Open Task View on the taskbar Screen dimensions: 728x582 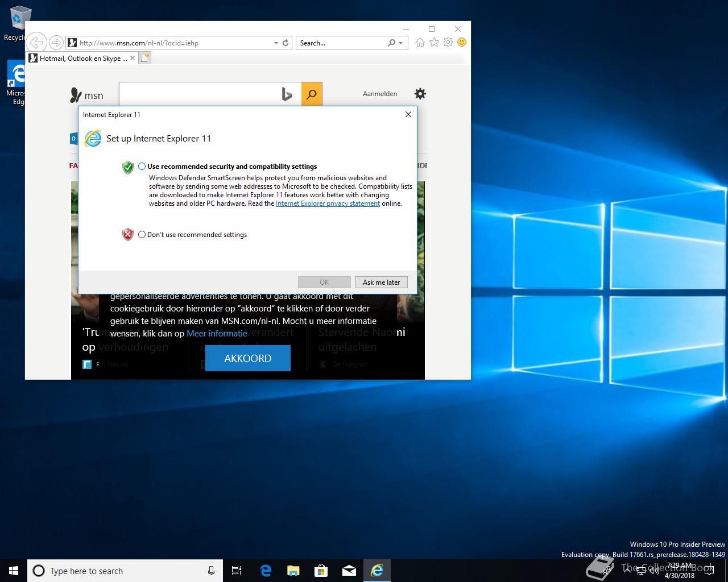(237, 571)
